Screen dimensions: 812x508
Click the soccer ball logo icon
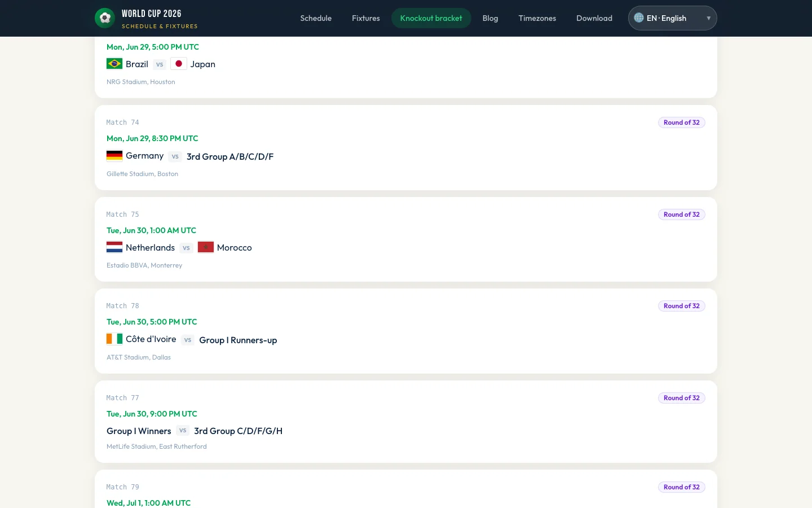(105, 18)
